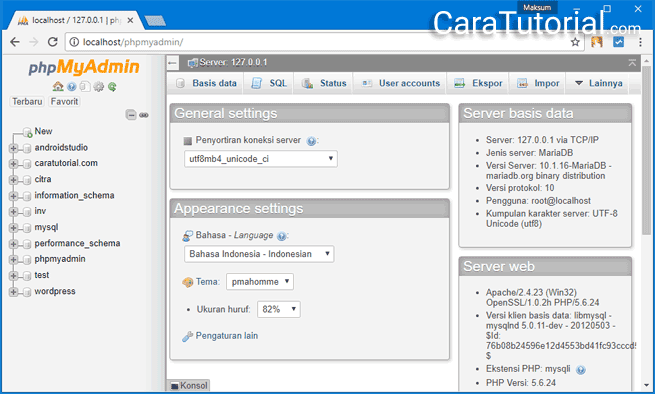Collapse all databases with the minus icon
This screenshot has height=394, width=655.
coord(131,114)
